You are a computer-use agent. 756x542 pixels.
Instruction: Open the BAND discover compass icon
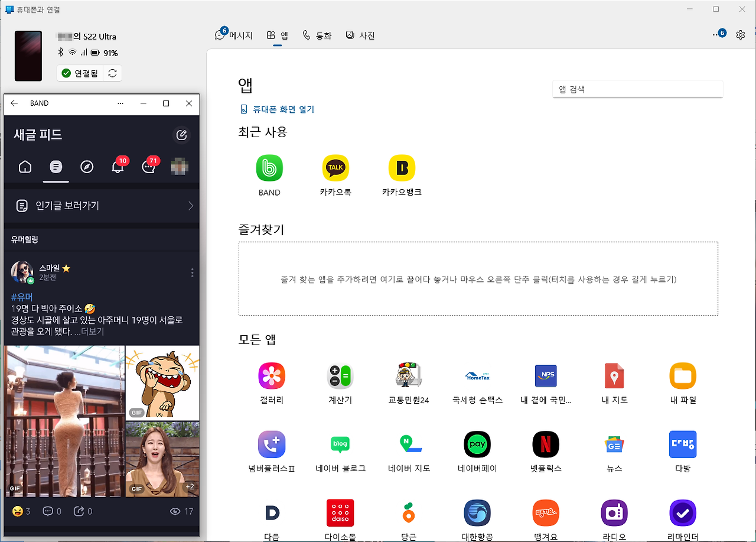pos(87,167)
